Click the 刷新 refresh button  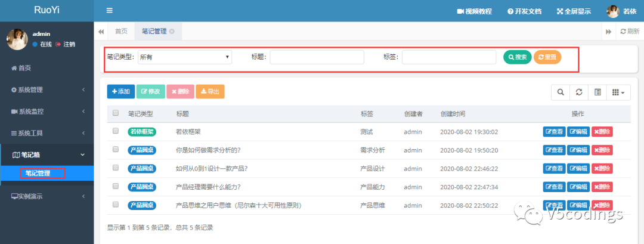(x=630, y=31)
